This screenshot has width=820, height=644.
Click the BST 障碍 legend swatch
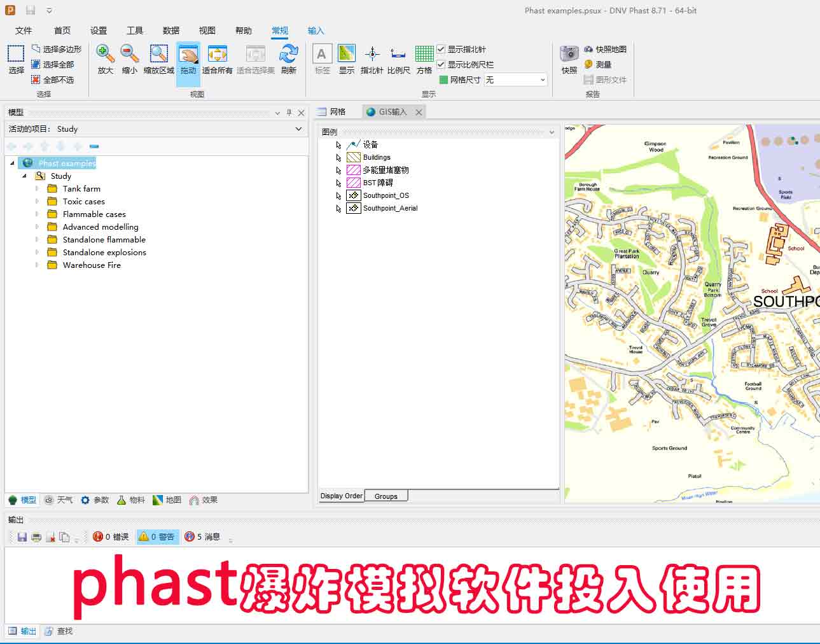(354, 183)
